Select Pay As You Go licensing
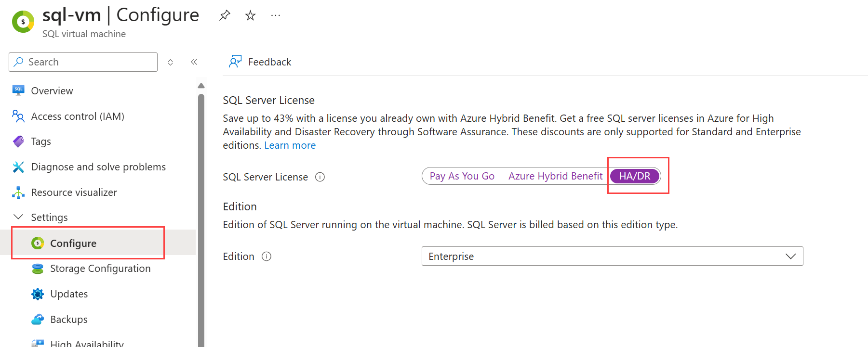 [462, 176]
